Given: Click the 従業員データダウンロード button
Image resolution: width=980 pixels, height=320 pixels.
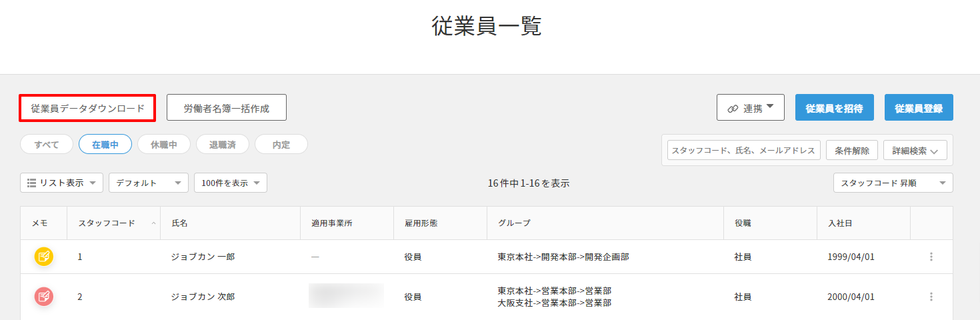Looking at the screenshot, I should click(87, 108).
